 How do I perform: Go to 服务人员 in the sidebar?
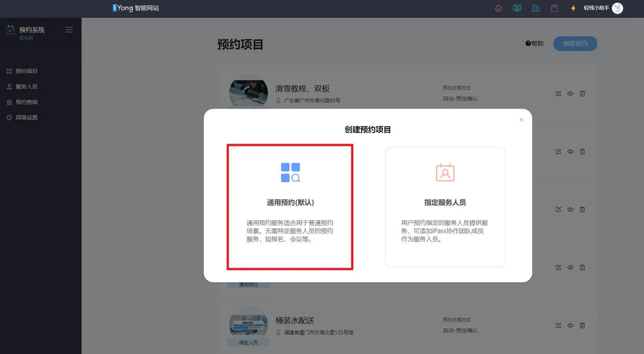26,87
